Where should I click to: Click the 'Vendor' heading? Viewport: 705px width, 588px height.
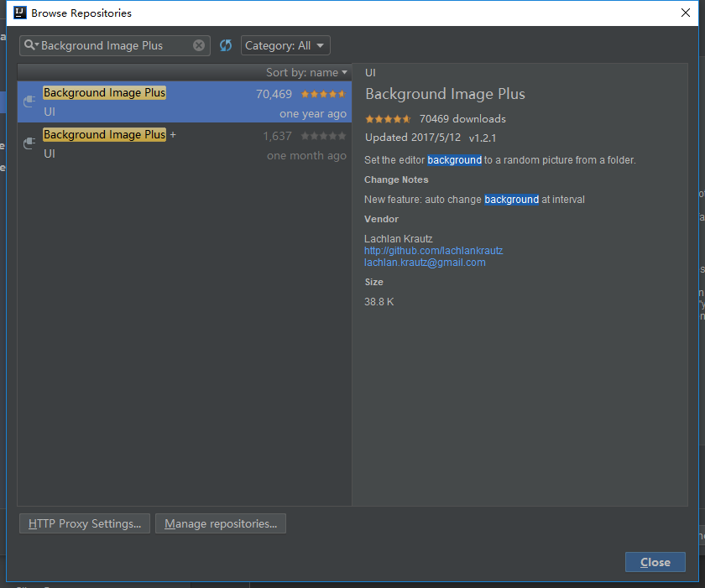click(381, 219)
